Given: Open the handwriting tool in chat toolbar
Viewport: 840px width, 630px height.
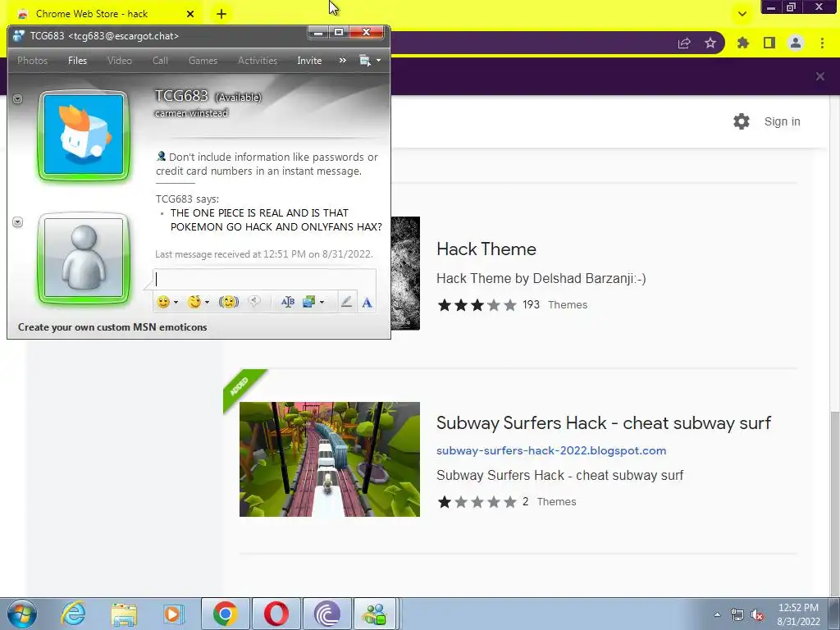Looking at the screenshot, I should tap(346, 302).
